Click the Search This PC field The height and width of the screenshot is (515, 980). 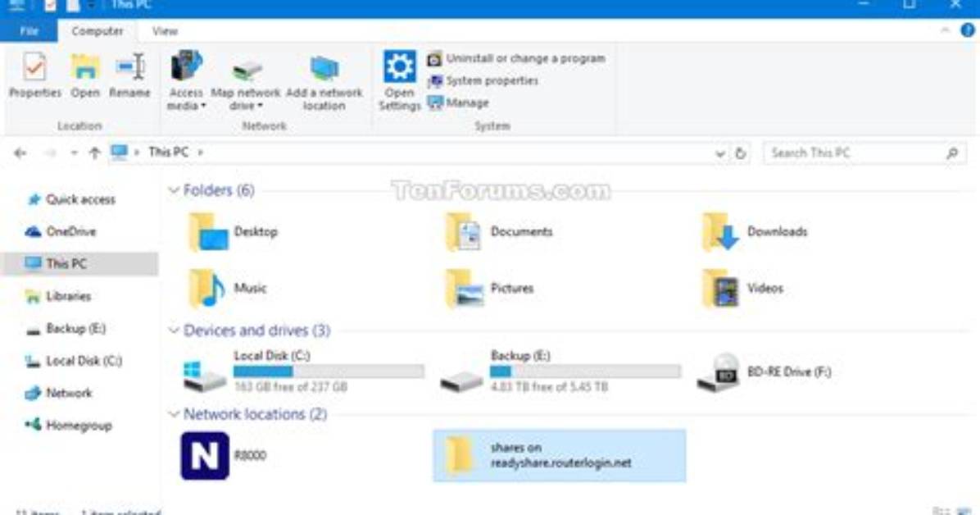[864, 153]
